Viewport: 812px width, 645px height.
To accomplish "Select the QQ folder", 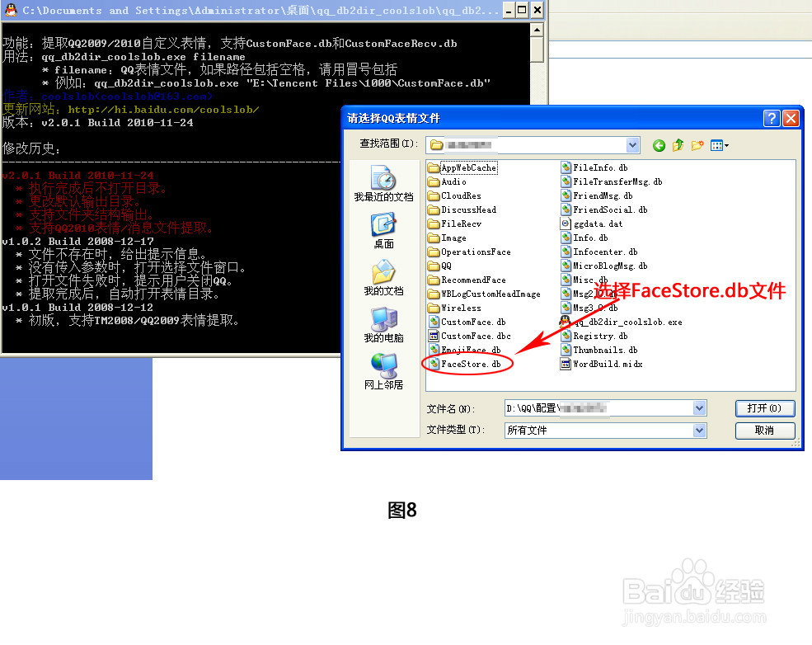I will (440, 266).
